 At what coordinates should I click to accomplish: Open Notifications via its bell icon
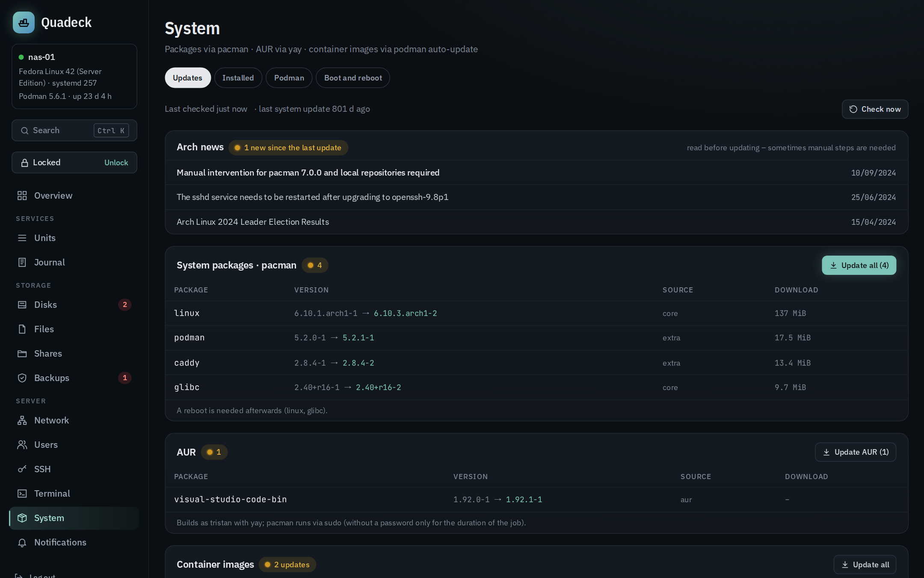point(22,542)
